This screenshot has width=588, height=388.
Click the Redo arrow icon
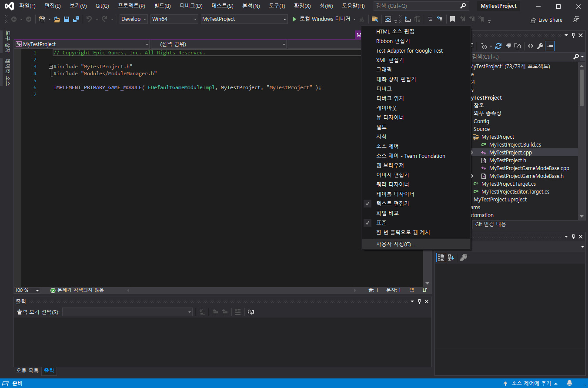pos(104,19)
